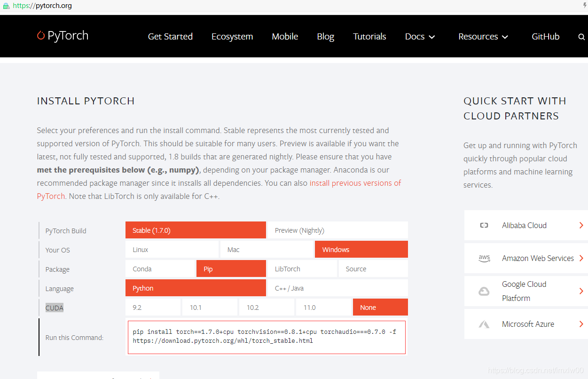Click the Alibaba Cloud partner name
588x379 pixels.
[524, 225]
